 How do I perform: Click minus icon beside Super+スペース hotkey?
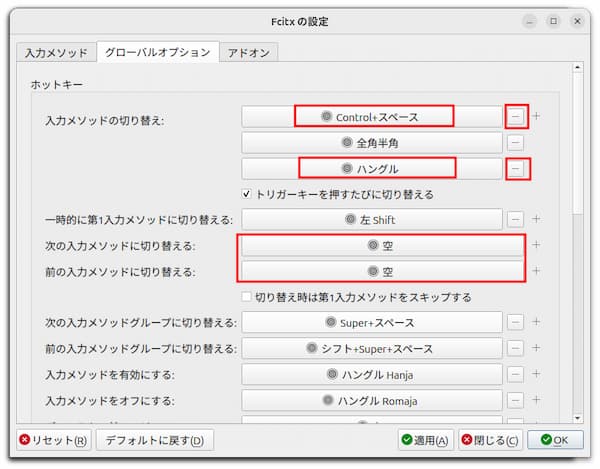point(515,322)
